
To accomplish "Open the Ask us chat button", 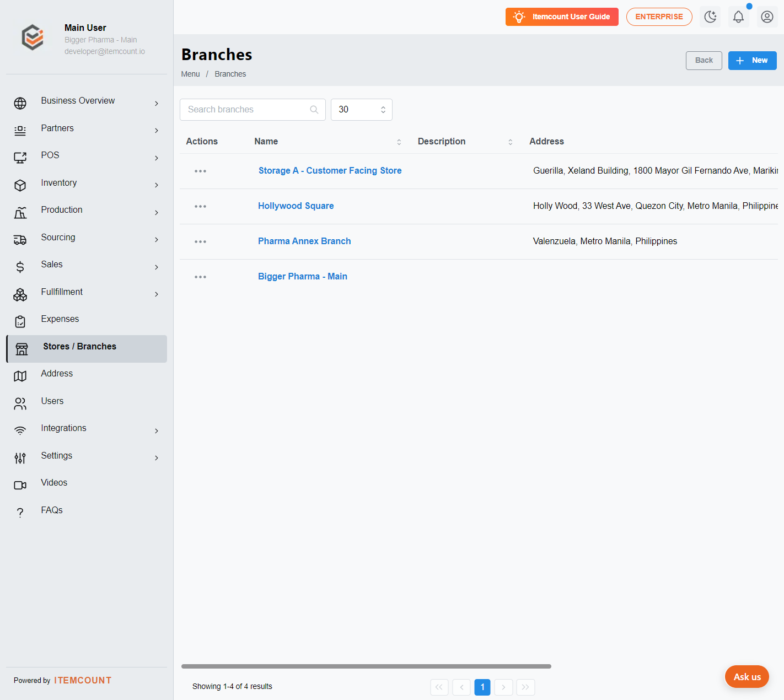I will [x=747, y=677].
